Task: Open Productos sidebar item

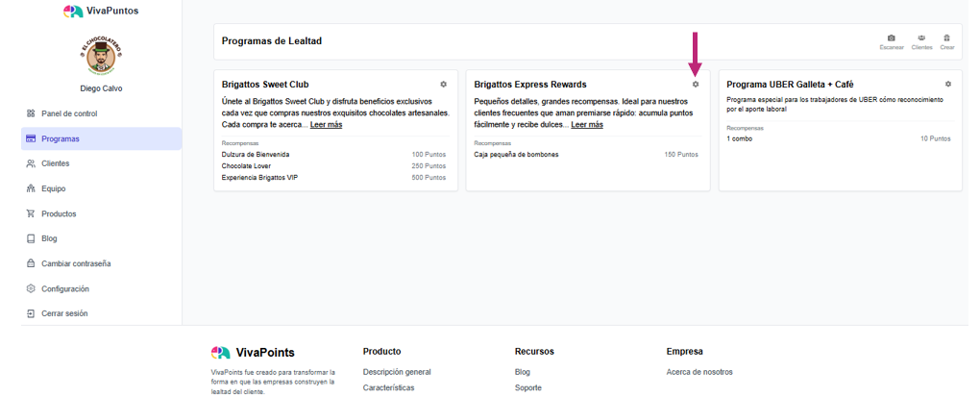Action: pos(101,213)
